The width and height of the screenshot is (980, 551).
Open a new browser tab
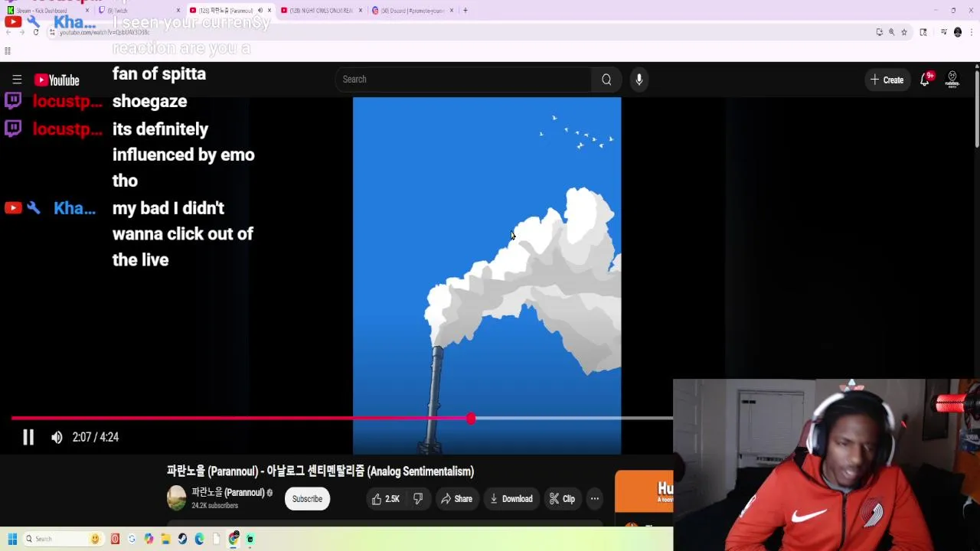click(x=465, y=11)
